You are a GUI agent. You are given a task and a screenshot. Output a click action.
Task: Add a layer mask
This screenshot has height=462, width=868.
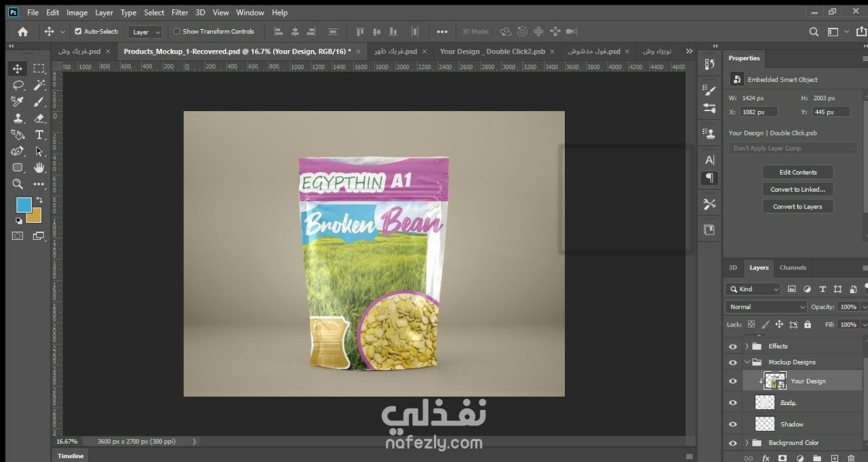783,459
